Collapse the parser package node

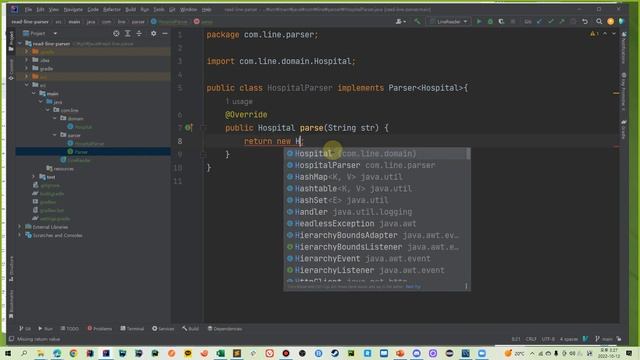click(55, 135)
